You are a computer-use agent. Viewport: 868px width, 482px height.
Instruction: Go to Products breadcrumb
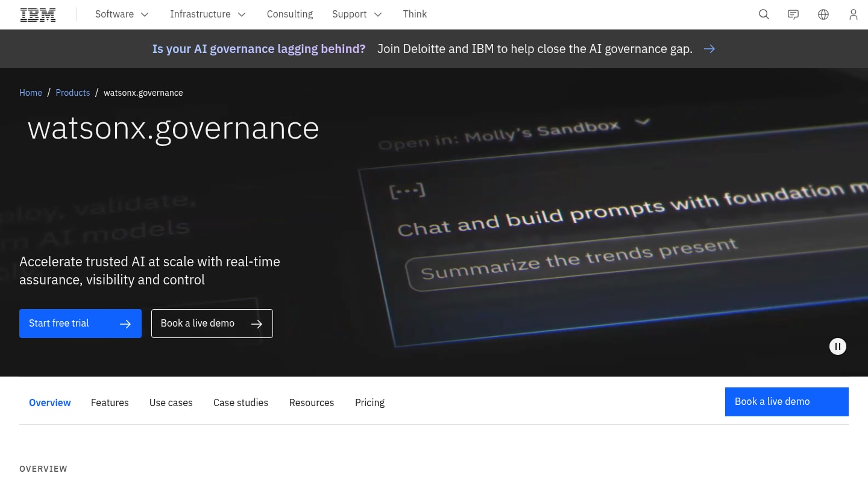pos(73,93)
